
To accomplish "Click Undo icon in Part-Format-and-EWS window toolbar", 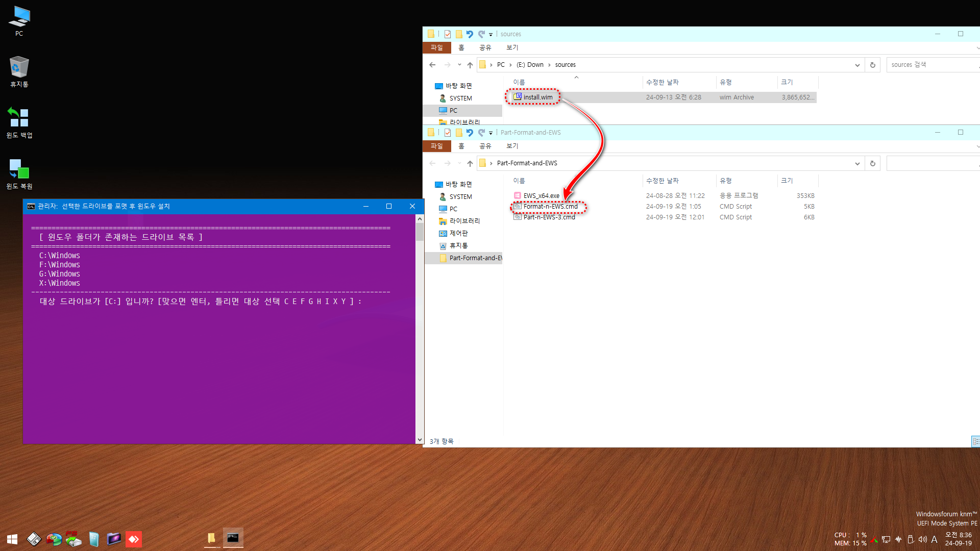I will (470, 133).
